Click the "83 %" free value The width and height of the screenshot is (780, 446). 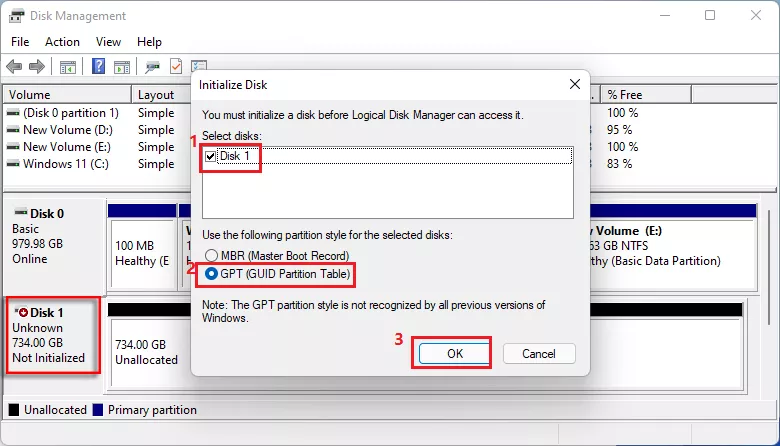[619, 164]
